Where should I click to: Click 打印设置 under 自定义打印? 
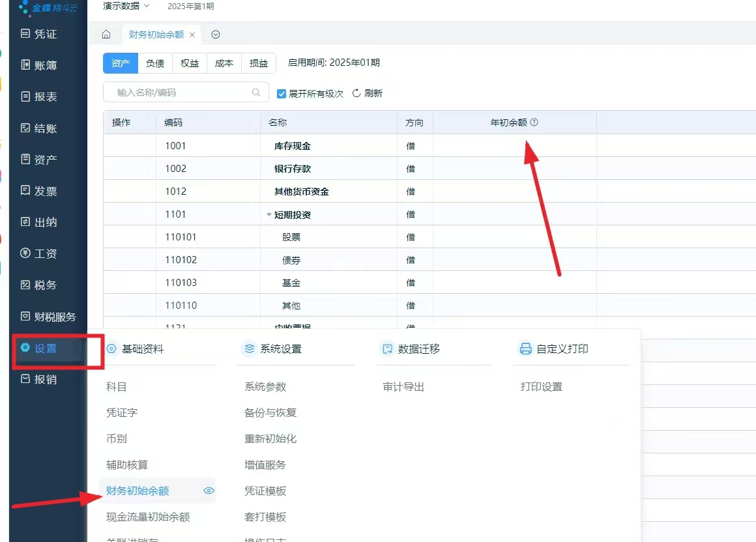point(541,386)
